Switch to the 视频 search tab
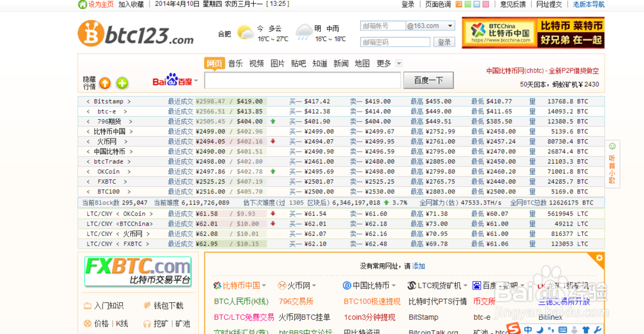 point(256,63)
